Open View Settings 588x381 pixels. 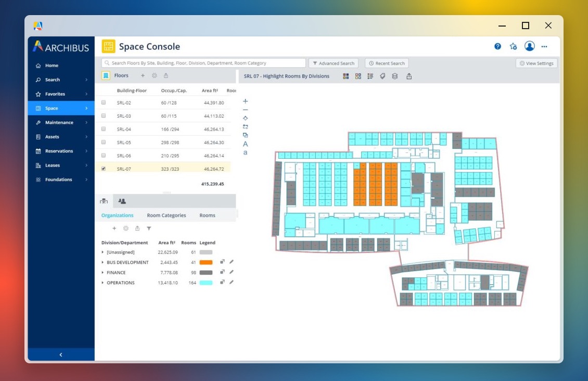[x=536, y=63]
